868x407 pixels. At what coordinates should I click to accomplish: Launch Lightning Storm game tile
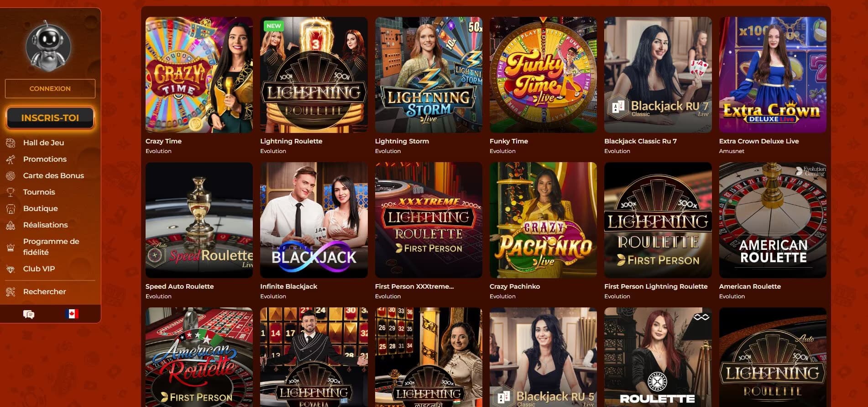pos(429,75)
